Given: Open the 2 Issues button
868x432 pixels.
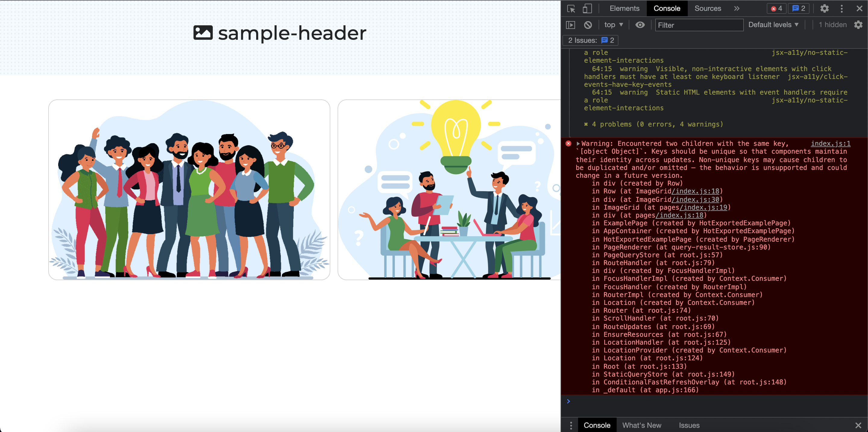Looking at the screenshot, I should coord(590,40).
